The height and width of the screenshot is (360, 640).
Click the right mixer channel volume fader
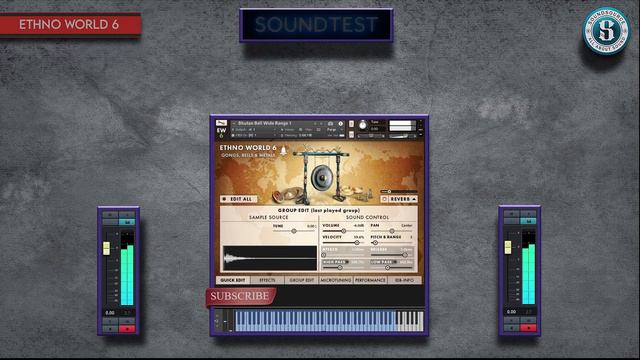coord(508,247)
